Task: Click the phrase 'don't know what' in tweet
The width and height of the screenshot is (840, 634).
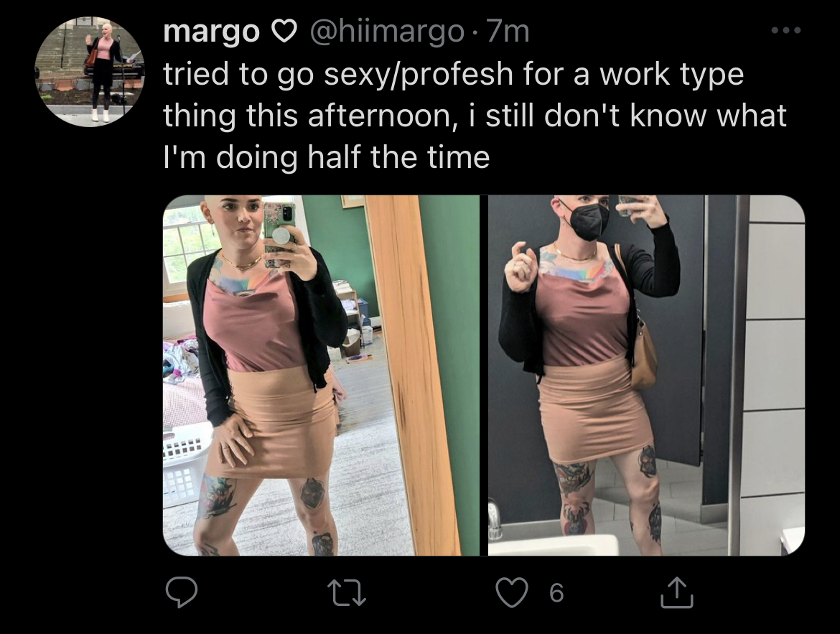Action: pos(666,115)
